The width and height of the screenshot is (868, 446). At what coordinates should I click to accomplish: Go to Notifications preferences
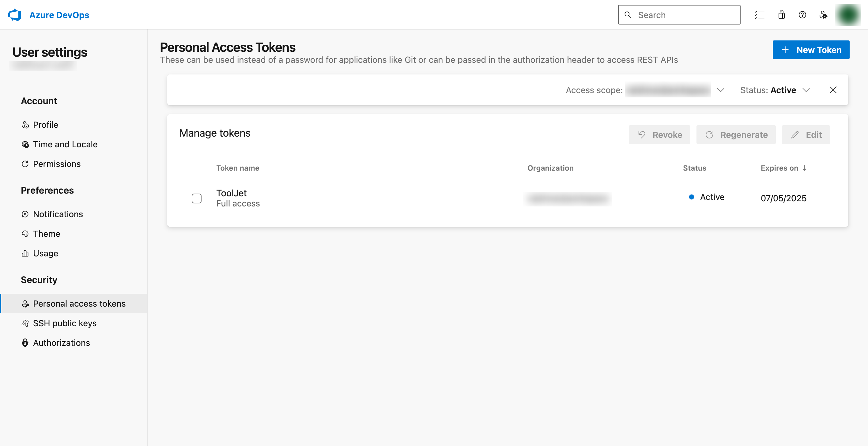tap(58, 214)
